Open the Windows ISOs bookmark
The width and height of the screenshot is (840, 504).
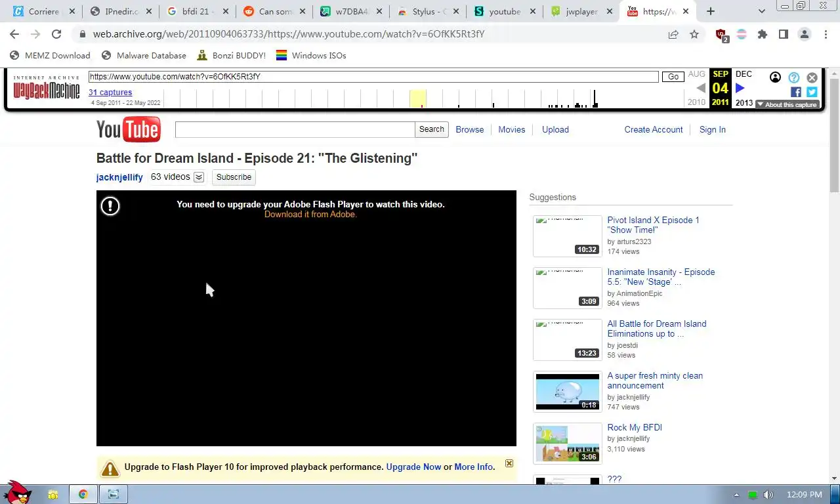point(311,55)
